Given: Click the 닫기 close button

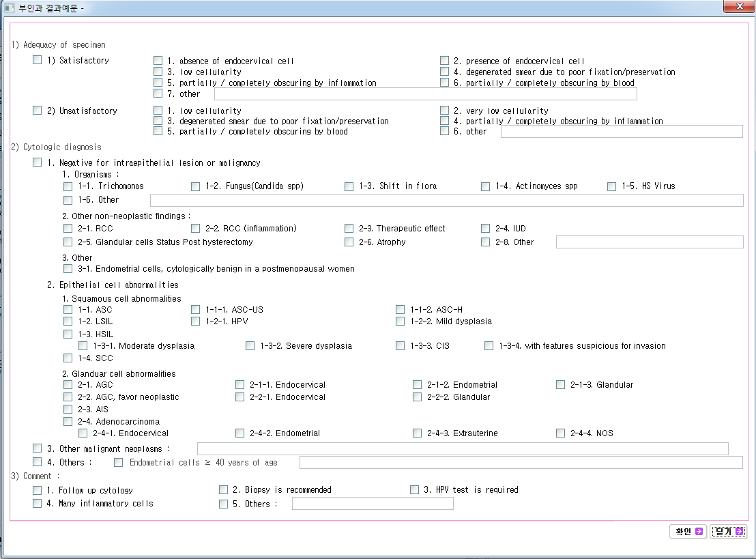Looking at the screenshot, I should click(728, 532).
